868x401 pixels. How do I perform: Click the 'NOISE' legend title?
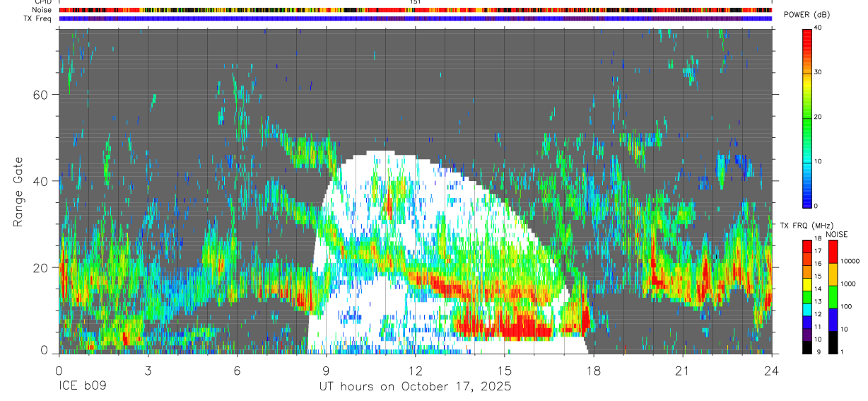pos(837,234)
